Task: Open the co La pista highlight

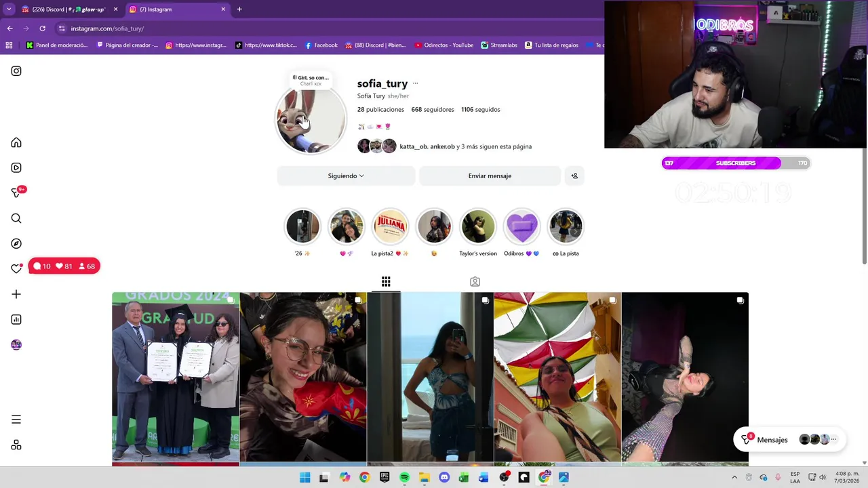Action: (566, 227)
